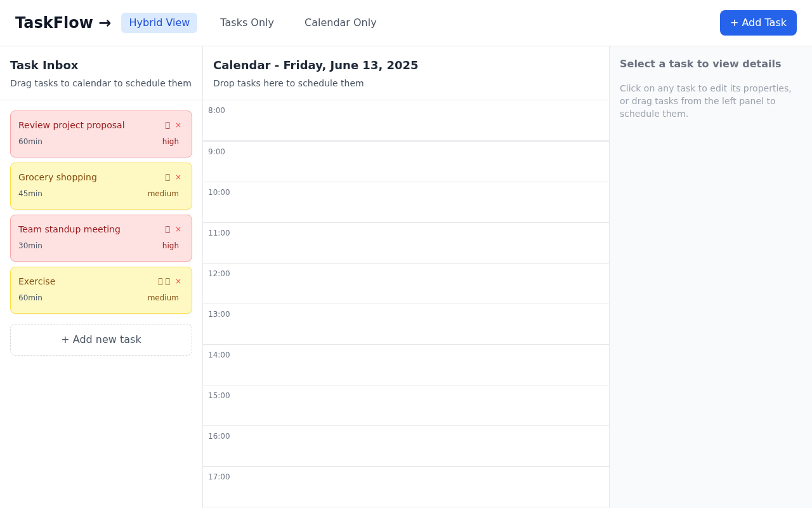
Task: Switch to the Calendar Only view
Action: coord(340,22)
